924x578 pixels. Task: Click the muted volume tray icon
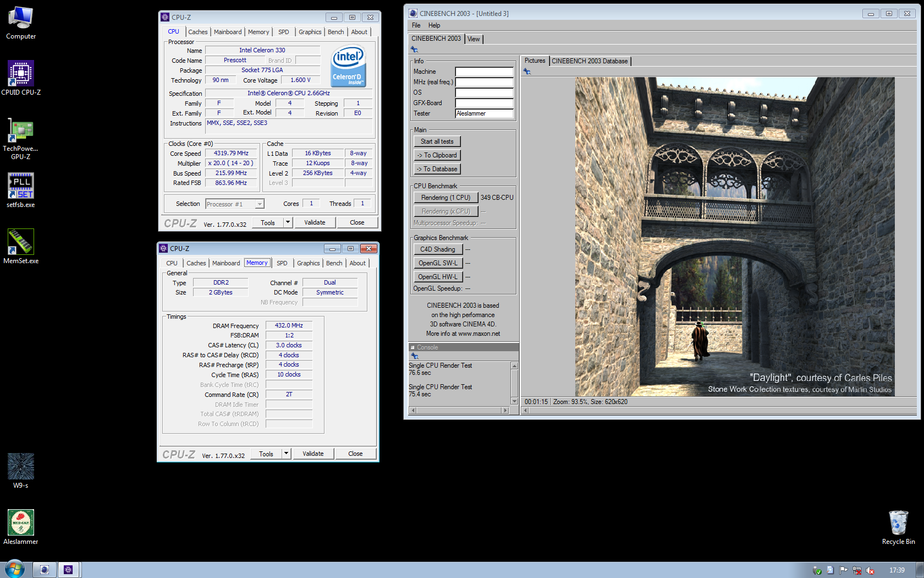[870, 570]
